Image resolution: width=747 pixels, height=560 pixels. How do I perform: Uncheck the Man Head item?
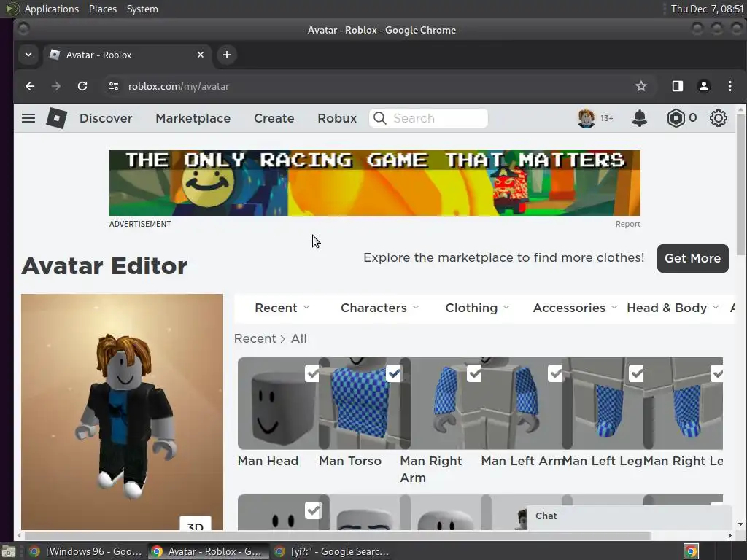(312, 373)
